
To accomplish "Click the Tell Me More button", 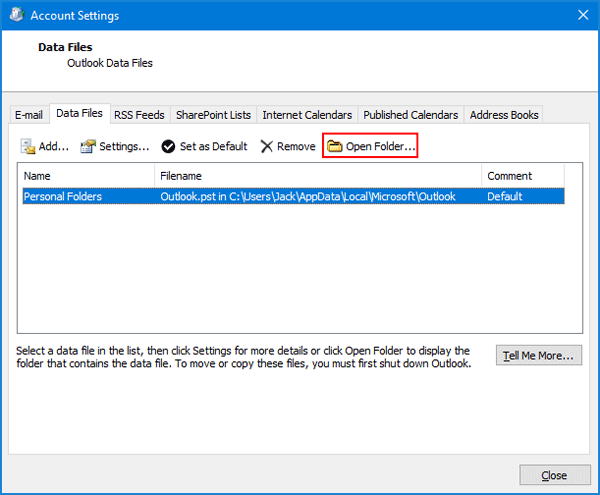I will click(539, 355).
